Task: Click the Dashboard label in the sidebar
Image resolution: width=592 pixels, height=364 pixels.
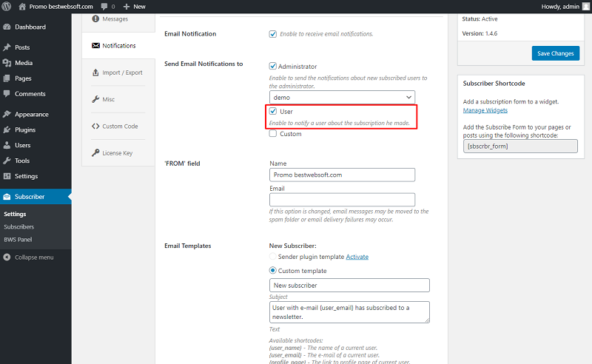Action: [x=30, y=27]
